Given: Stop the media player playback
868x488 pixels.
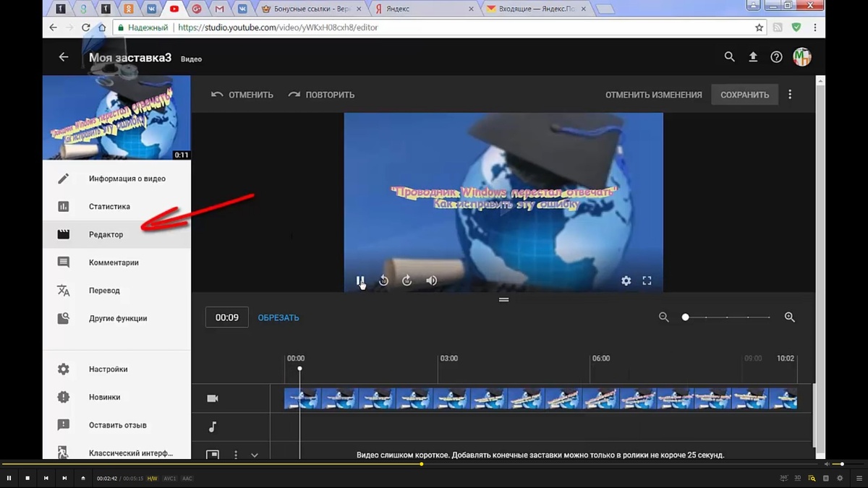Looking at the screenshot, I should [x=27, y=478].
